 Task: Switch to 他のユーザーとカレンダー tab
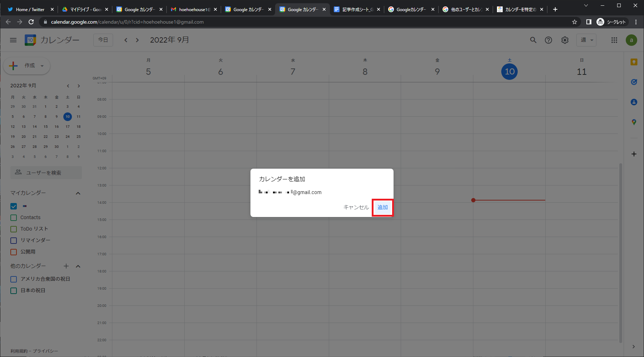tap(466, 9)
